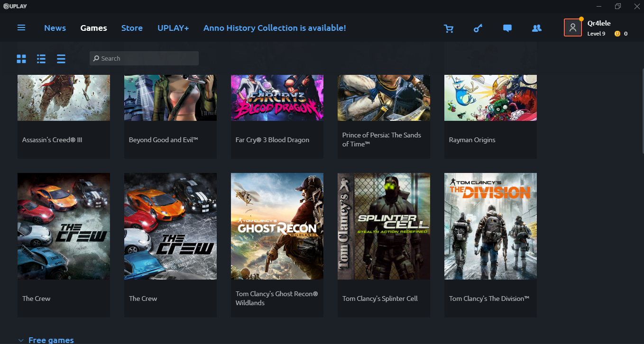The height and width of the screenshot is (344, 644).
Task: Click the Units coin balance icon
Action: (x=617, y=34)
